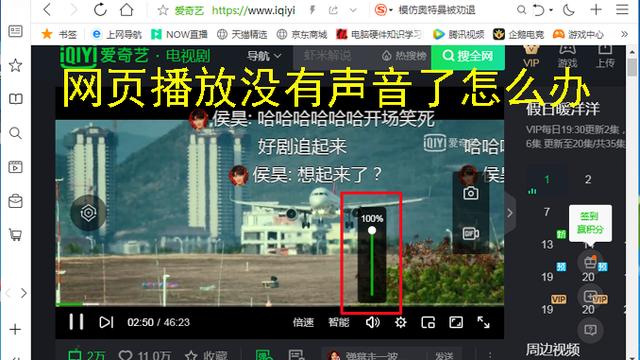Open undo closed tab dropdown arrow

pyautogui.click(x=551, y=10)
